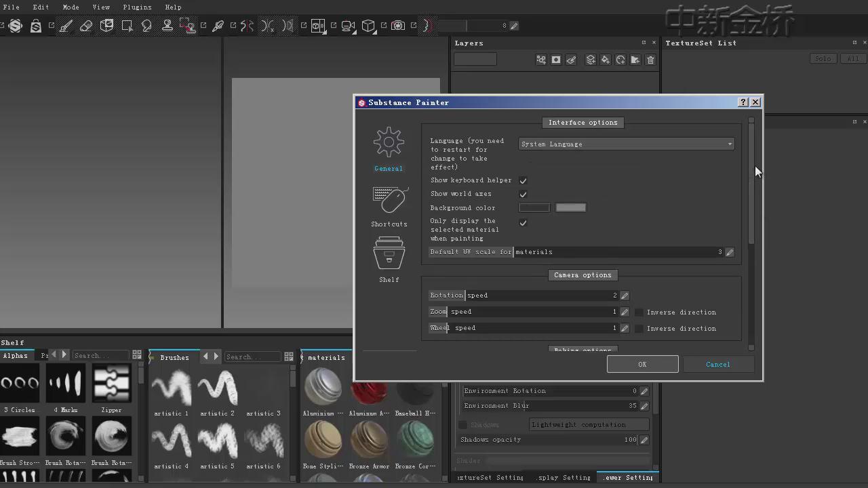Open the System Language dropdown
This screenshot has height=488, width=868.
[627, 144]
